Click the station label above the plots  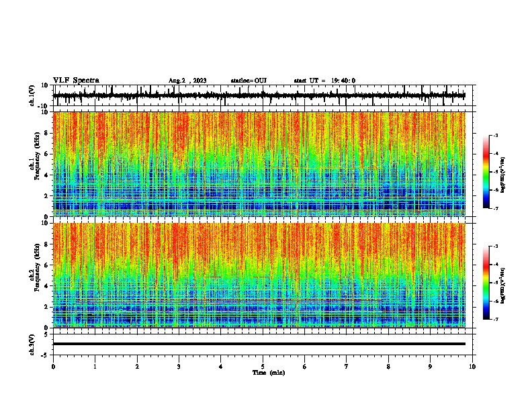[x=249, y=81]
